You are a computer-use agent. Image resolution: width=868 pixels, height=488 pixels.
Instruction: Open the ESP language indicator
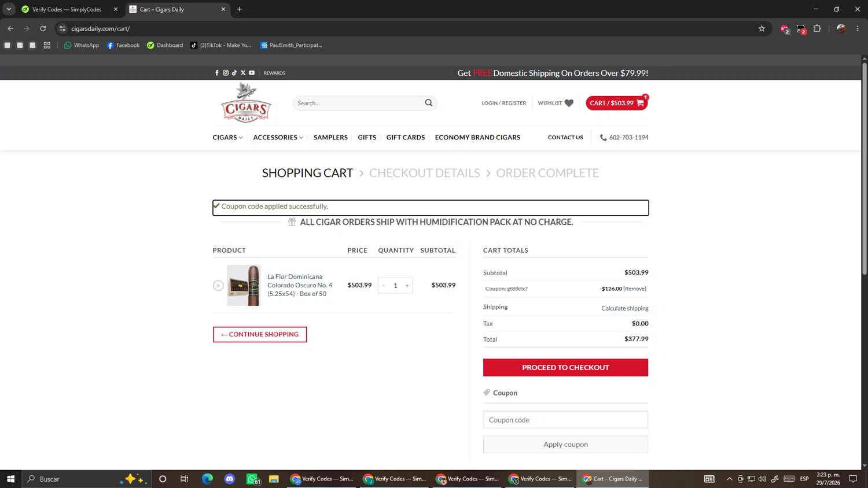click(x=804, y=479)
